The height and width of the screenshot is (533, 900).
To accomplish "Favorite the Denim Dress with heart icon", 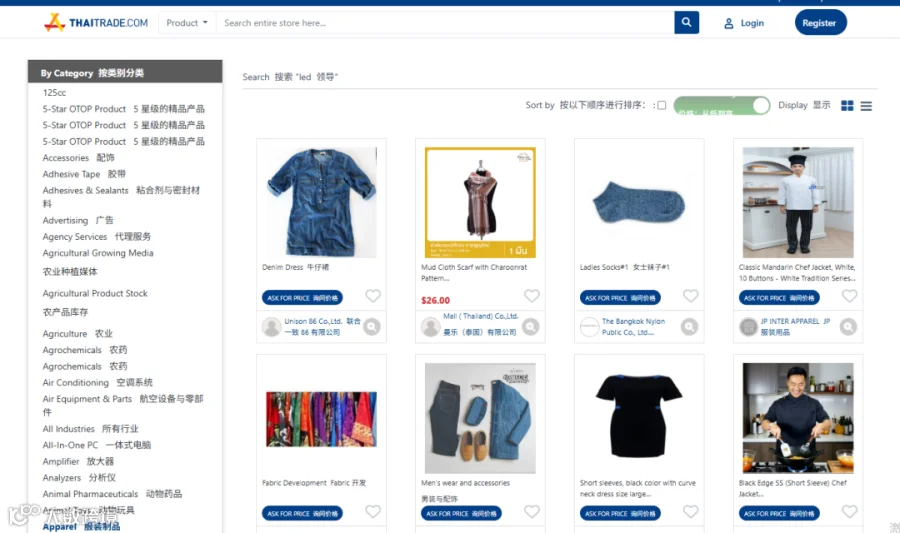I will click(x=373, y=295).
